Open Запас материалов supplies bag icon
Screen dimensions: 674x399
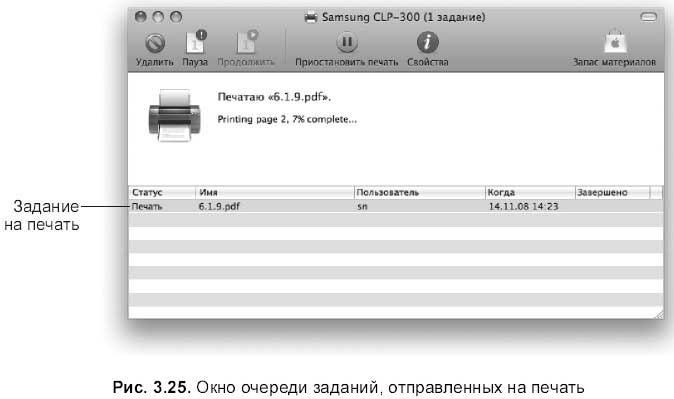coord(615,42)
